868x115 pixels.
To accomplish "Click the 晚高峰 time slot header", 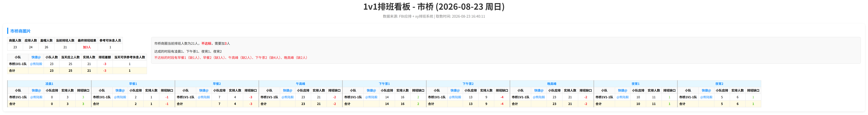I will tap(552, 84).
